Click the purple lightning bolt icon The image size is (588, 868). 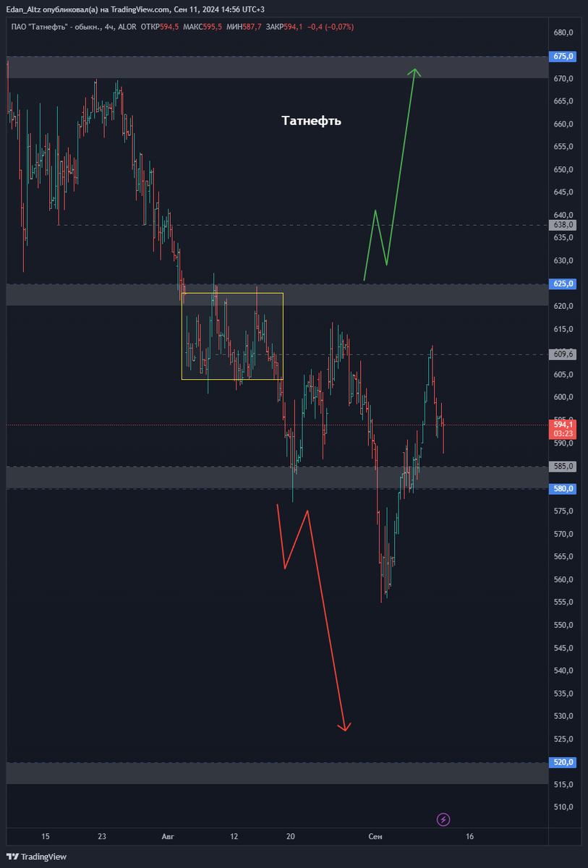pos(443,820)
